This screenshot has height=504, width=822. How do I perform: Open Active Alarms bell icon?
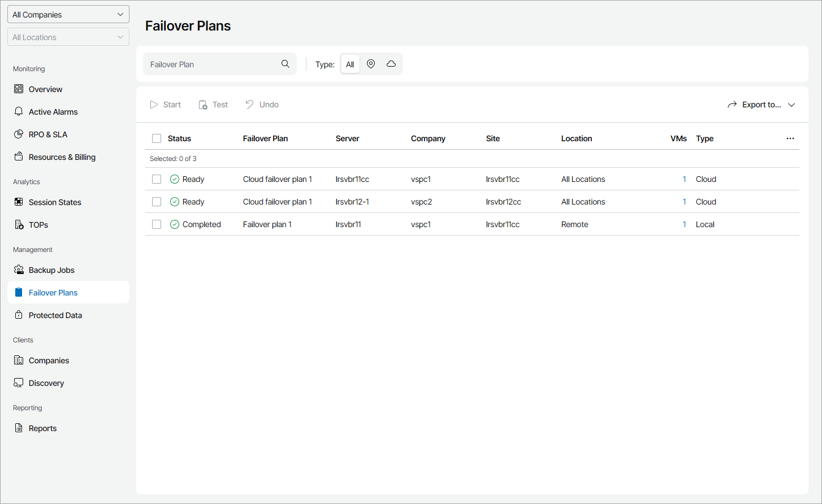coord(19,111)
